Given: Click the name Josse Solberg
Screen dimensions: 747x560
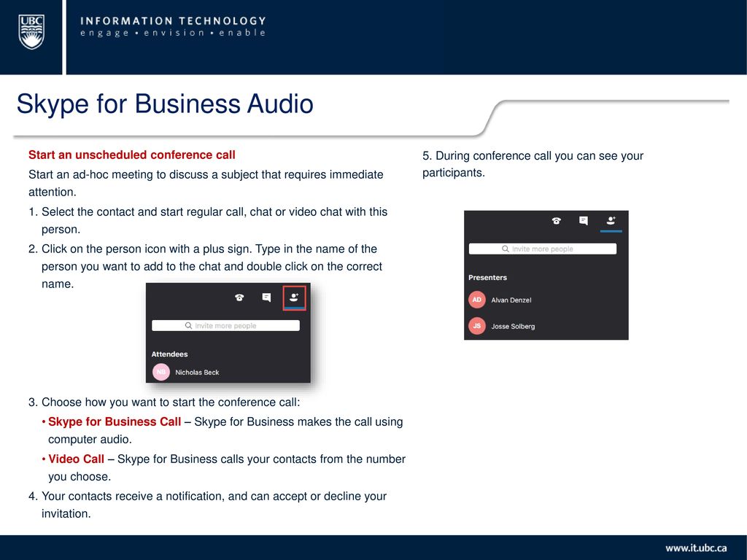Looking at the screenshot, I should [513, 326].
